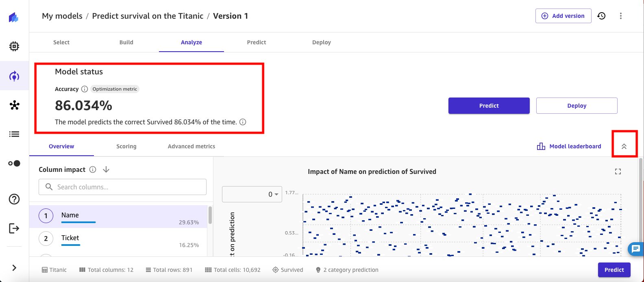
Task: Go to the Predict tab
Action: (x=257, y=42)
